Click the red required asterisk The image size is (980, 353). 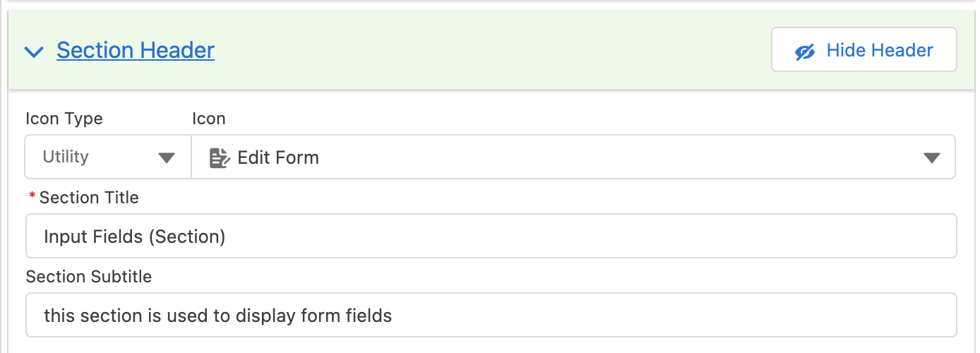coord(32,197)
